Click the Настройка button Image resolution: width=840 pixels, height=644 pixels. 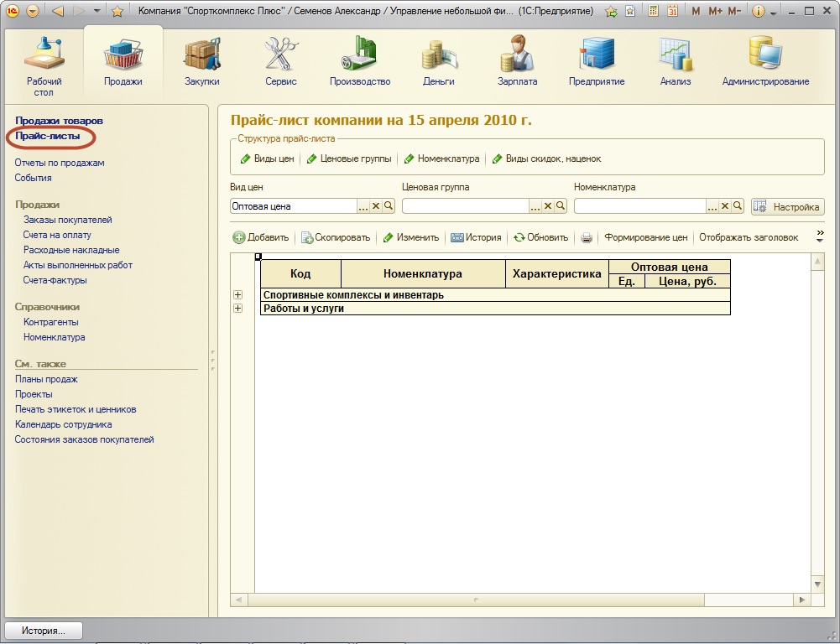pos(787,206)
